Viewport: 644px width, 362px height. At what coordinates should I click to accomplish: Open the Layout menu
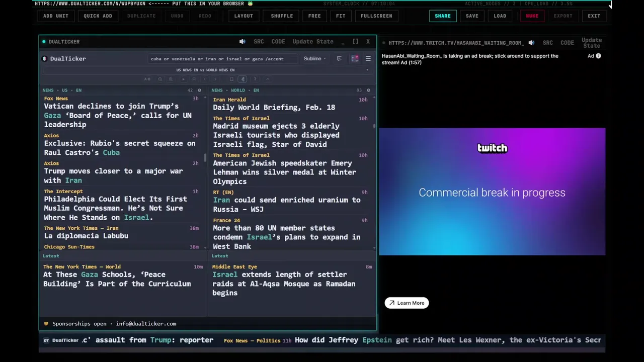(244, 16)
